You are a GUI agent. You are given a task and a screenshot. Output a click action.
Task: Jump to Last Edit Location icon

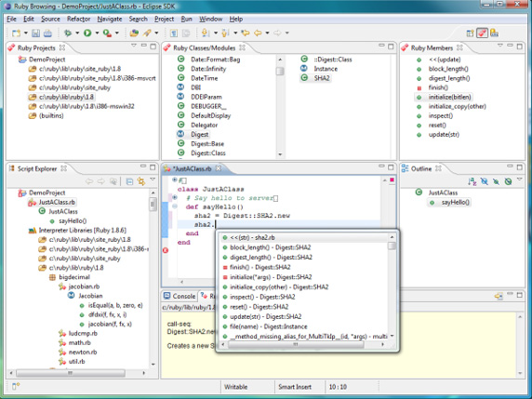tap(245, 33)
